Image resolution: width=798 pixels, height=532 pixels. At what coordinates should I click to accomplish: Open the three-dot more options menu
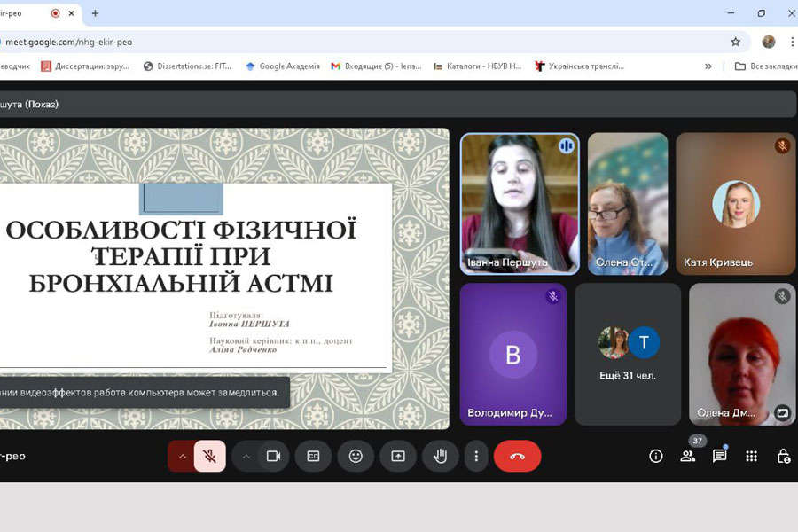[x=476, y=456]
